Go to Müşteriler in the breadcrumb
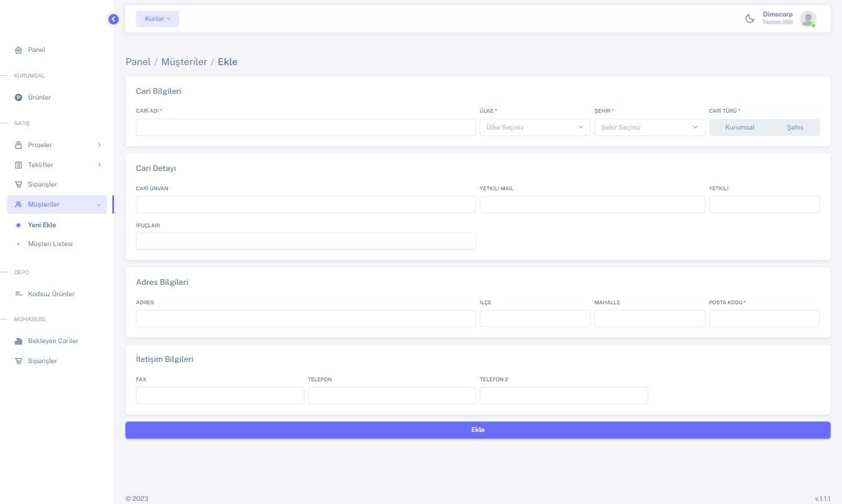 (184, 62)
